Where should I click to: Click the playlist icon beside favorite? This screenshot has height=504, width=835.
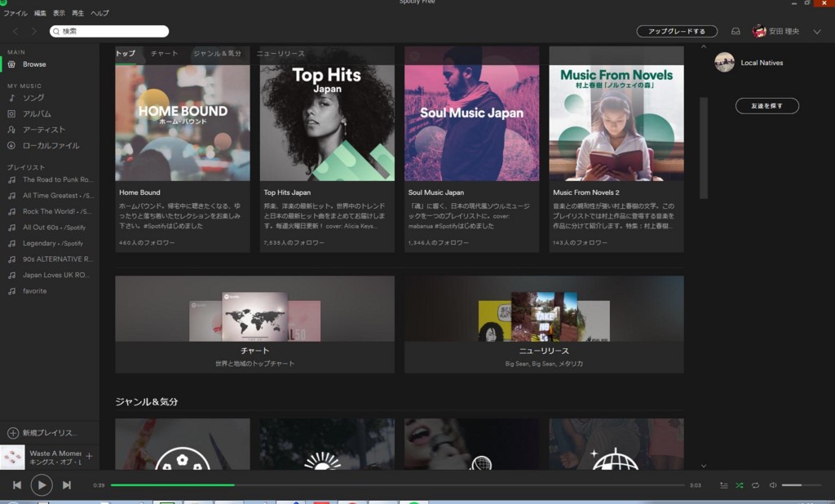tap(11, 291)
